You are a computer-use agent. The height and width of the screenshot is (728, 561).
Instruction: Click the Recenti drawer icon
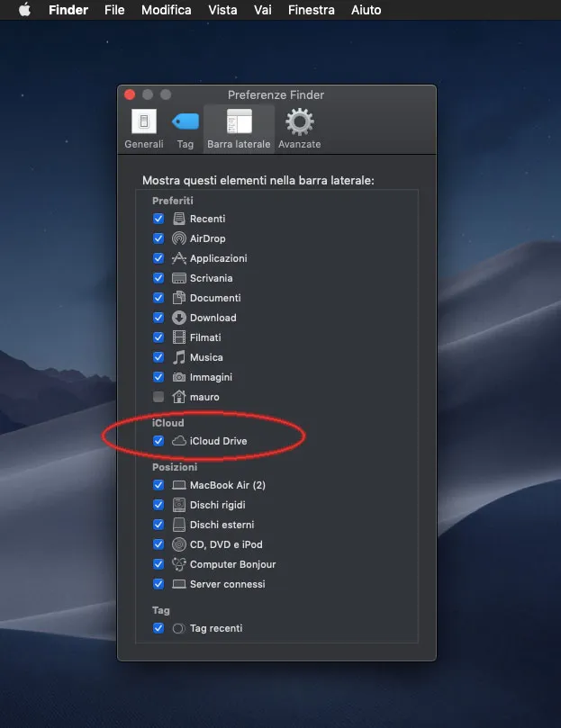click(179, 219)
